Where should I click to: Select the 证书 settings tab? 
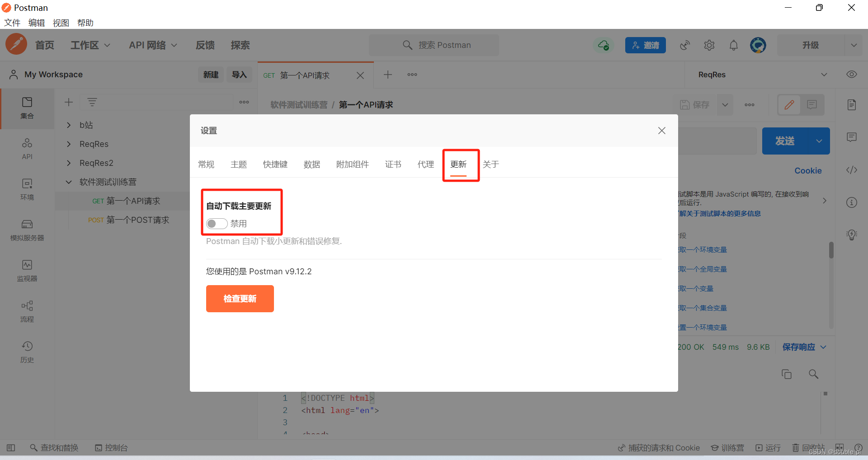point(393,164)
